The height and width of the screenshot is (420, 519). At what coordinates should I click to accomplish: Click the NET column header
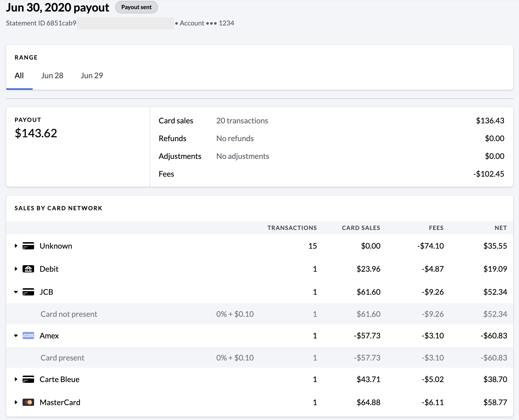pos(501,228)
